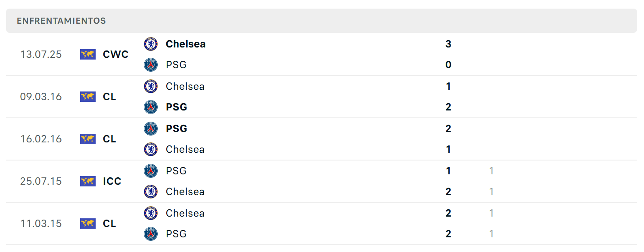Screen dimensions: 644x252
Task: Open the CWC competition label
Action: pos(116,54)
